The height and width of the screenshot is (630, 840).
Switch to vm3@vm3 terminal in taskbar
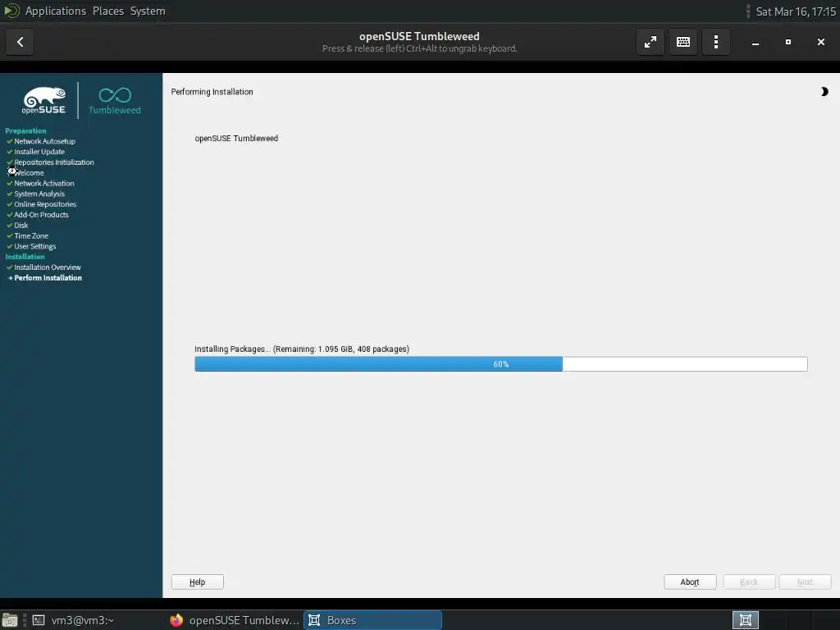tap(73, 620)
